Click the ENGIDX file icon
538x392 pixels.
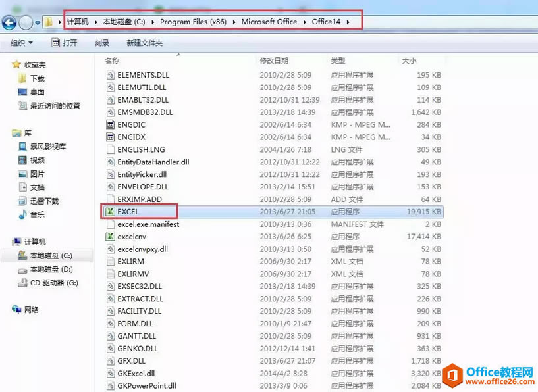(x=111, y=137)
